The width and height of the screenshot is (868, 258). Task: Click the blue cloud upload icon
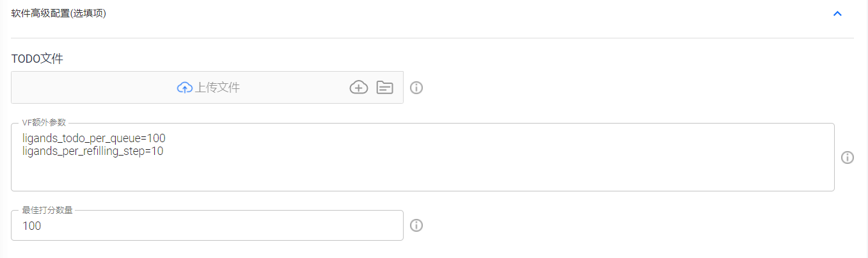click(x=185, y=88)
